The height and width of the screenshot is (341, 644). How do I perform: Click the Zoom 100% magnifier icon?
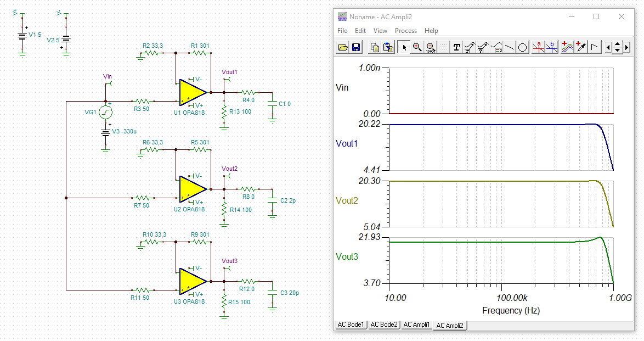(x=431, y=47)
